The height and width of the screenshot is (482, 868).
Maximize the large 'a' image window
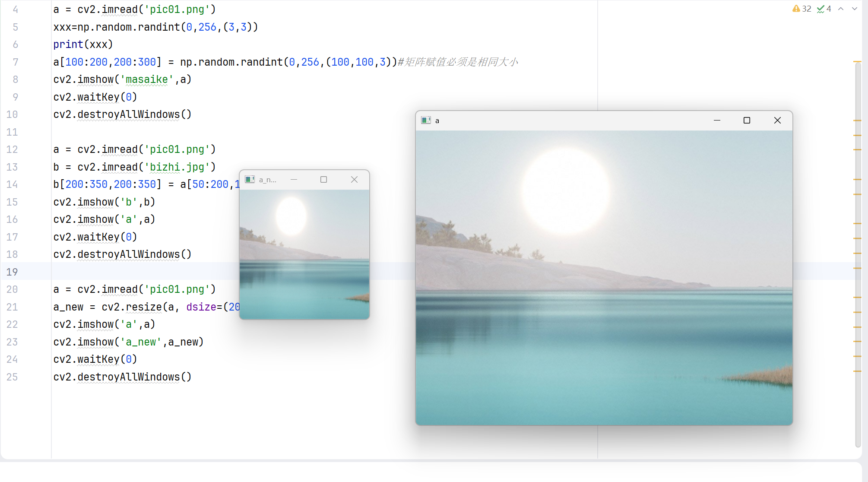[747, 120]
